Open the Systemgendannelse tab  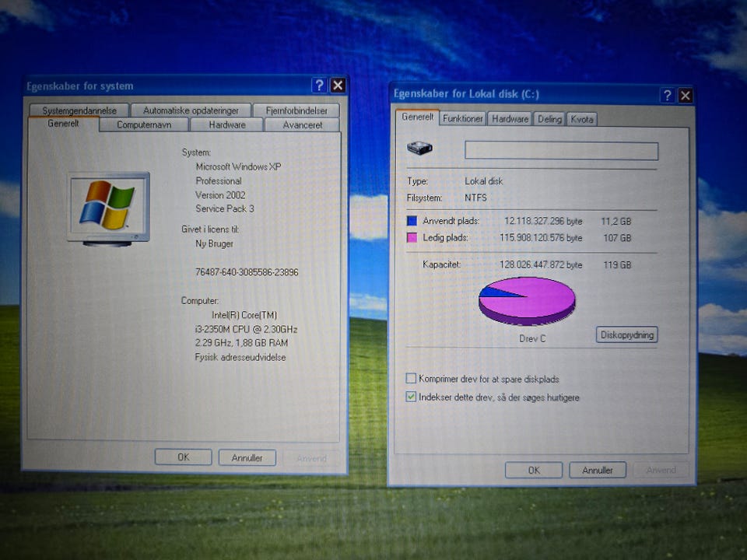(x=79, y=110)
